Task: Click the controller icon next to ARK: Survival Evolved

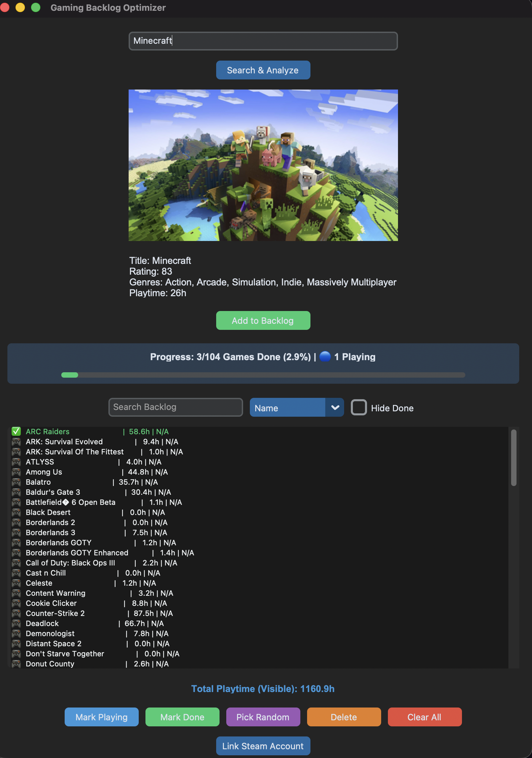Action: tap(16, 441)
